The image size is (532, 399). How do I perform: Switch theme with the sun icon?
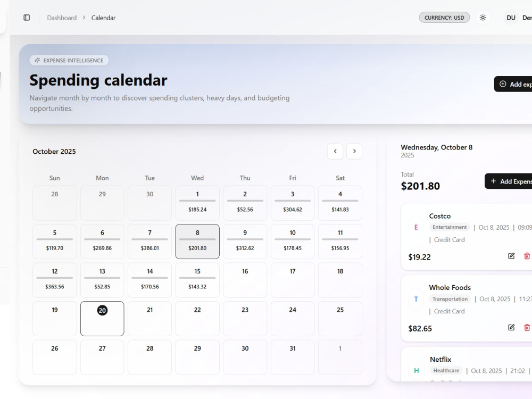coord(483,18)
